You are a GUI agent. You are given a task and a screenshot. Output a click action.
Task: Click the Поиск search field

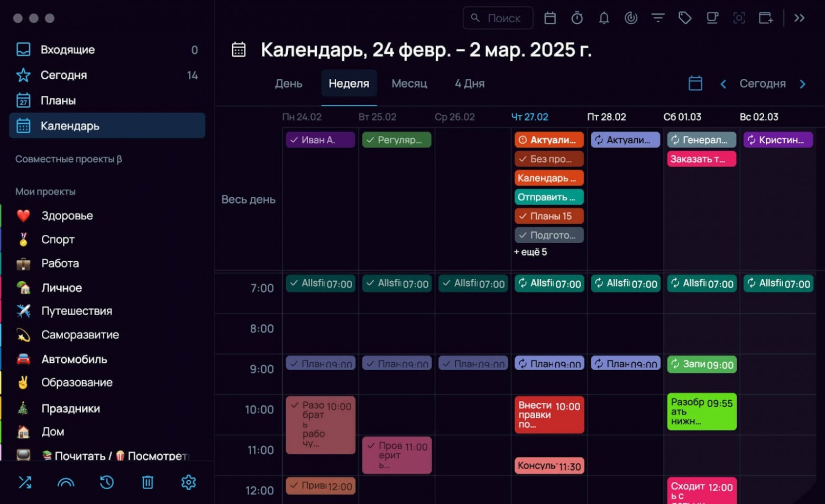coord(497,17)
